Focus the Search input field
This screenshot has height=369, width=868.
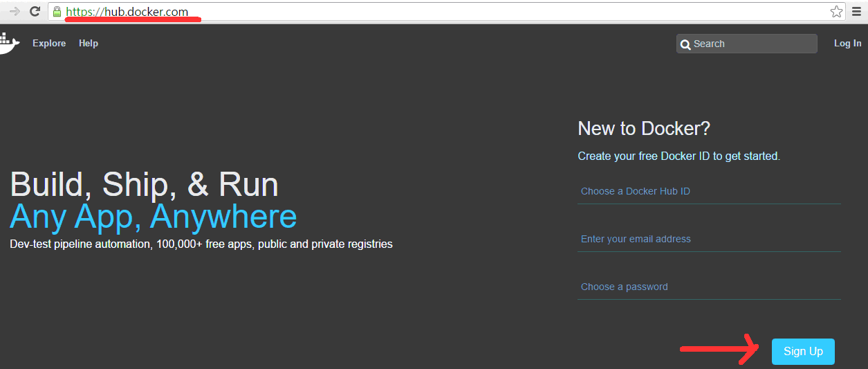747,44
